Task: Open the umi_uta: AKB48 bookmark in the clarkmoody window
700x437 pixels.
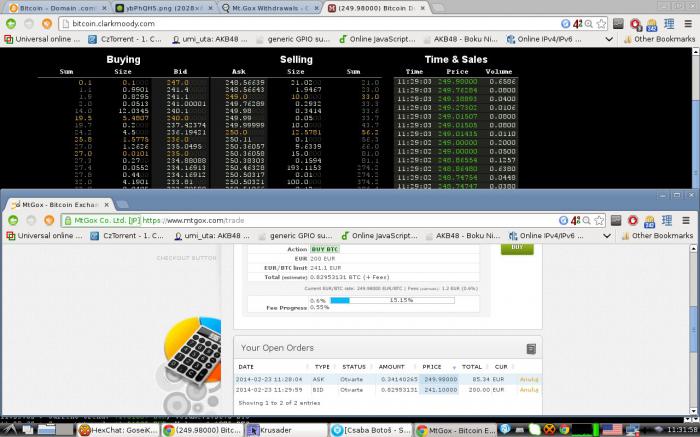Action: click(210, 39)
